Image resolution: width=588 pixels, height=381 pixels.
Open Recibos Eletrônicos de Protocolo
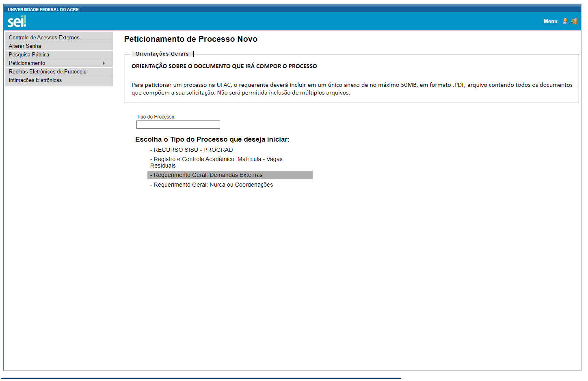pyautogui.click(x=48, y=72)
